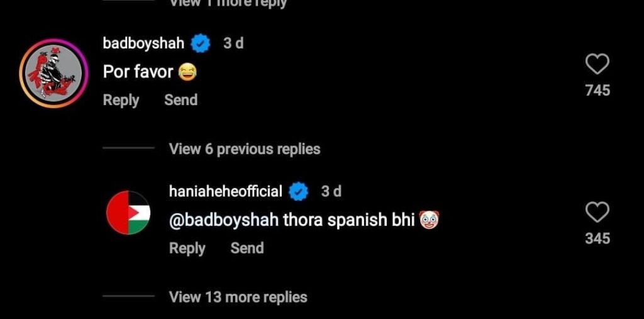Send badboyshah's comment to someone

(180, 100)
